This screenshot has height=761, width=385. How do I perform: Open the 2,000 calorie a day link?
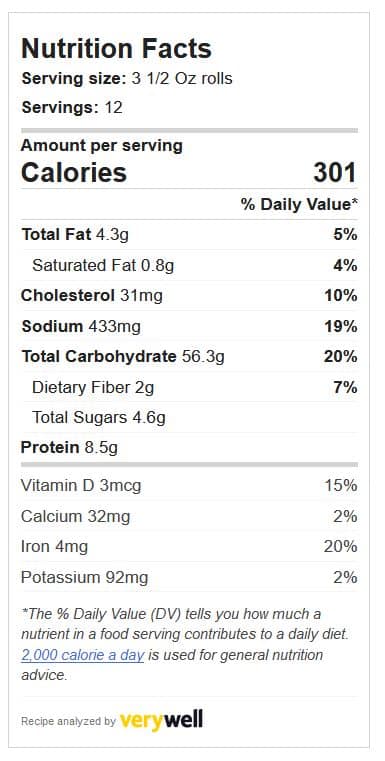pos(83,655)
